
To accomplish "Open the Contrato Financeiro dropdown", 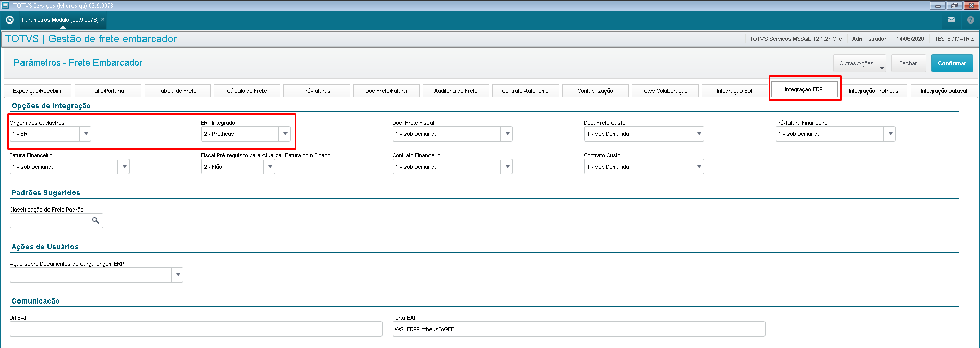I will click(x=507, y=167).
